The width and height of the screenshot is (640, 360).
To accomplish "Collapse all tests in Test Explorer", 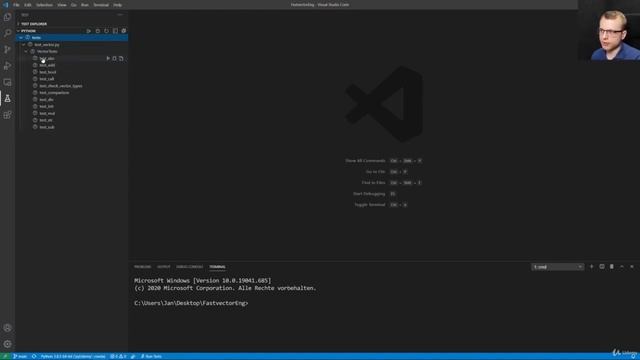I will (124, 31).
